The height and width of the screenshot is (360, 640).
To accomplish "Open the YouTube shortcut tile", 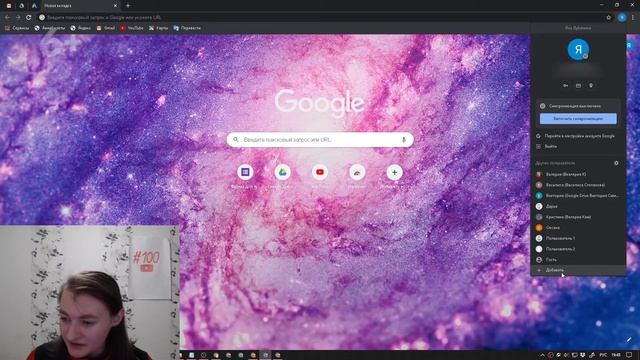I will (x=320, y=172).
